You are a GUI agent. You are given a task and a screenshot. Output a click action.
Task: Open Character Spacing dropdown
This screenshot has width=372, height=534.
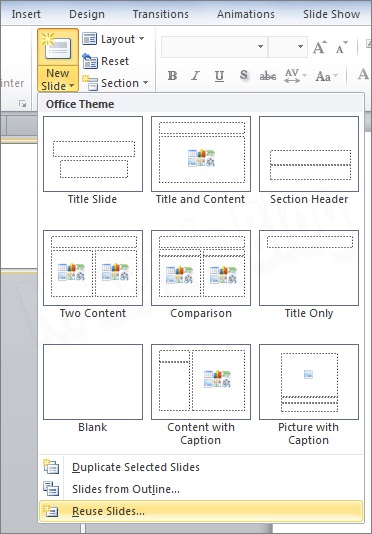point(295,75)
